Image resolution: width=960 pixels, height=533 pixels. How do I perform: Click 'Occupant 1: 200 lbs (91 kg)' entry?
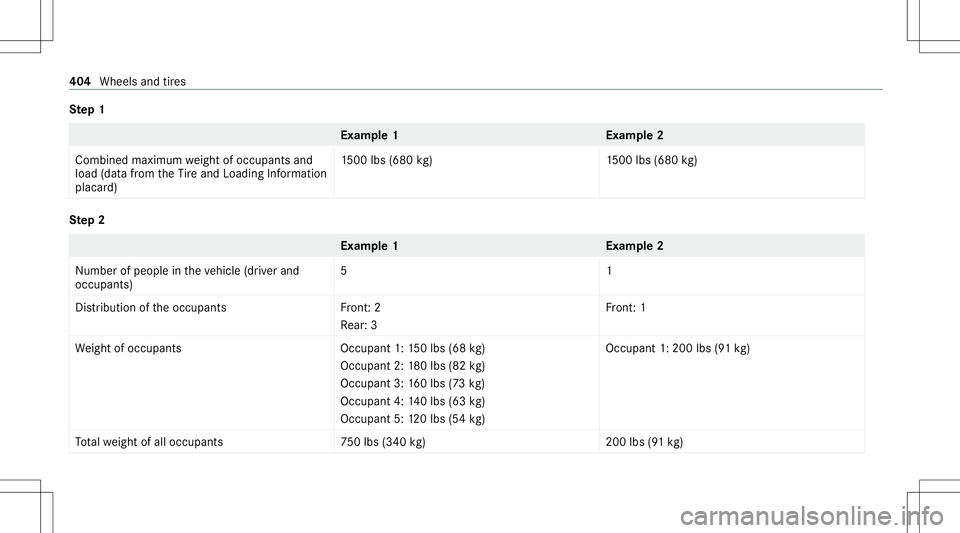[678, 349]
